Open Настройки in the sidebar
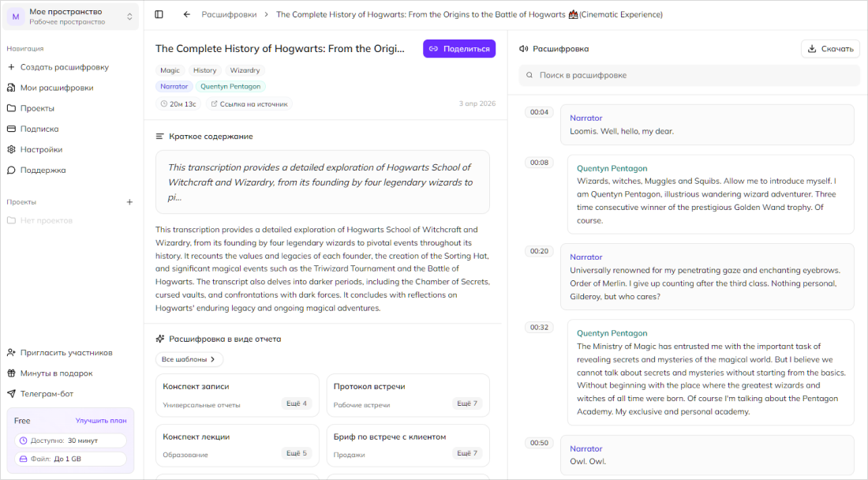868x480 pixels. [x=41, y=149]
